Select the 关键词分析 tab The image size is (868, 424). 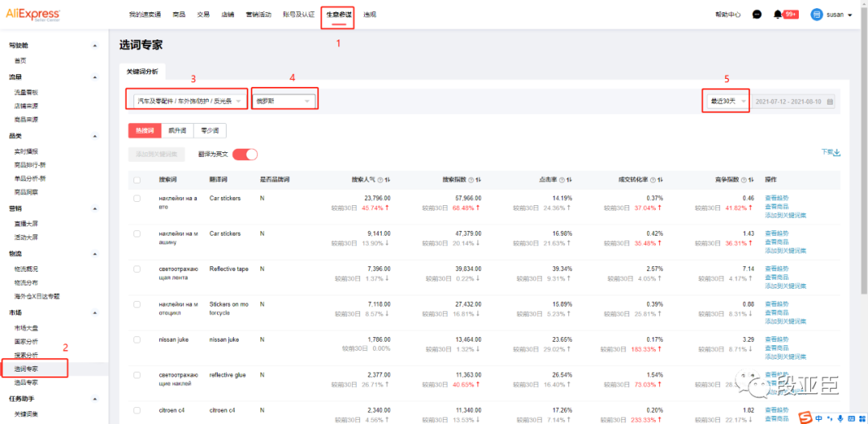142,72
